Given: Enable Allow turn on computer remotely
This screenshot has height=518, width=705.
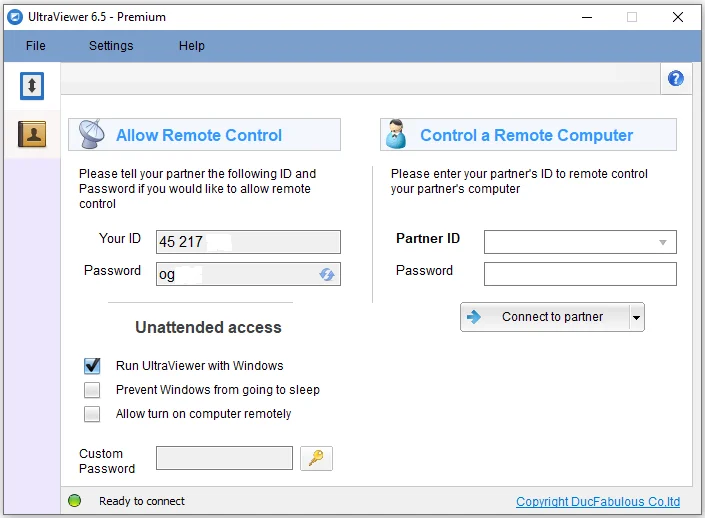Looking at the screenshot, I should click(92, 414).
